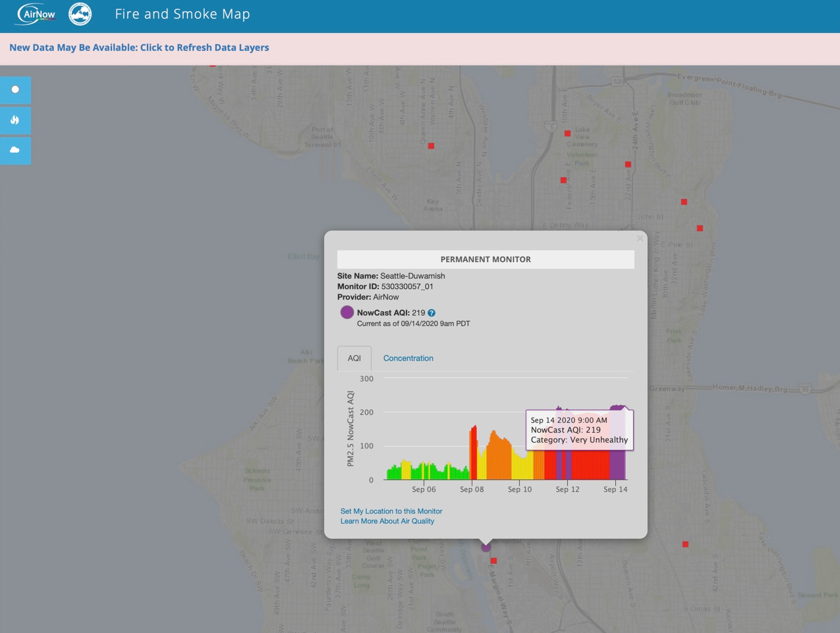Click the Fire and Smoke Map title

[x=182, y=14]
